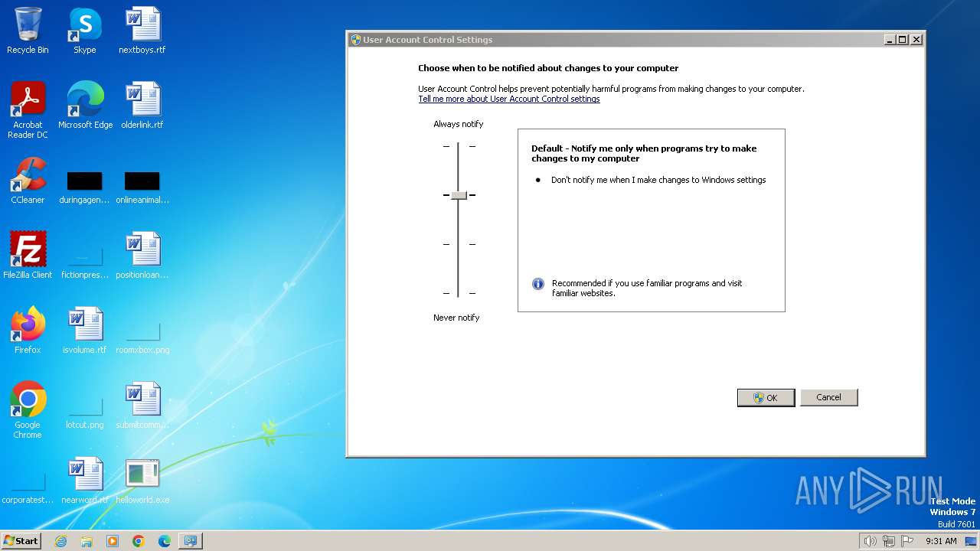Viewport: 980px width, 551px height.
Task: Click the 'Default - Notify me only when programs' heading
Action: point(644,153)
